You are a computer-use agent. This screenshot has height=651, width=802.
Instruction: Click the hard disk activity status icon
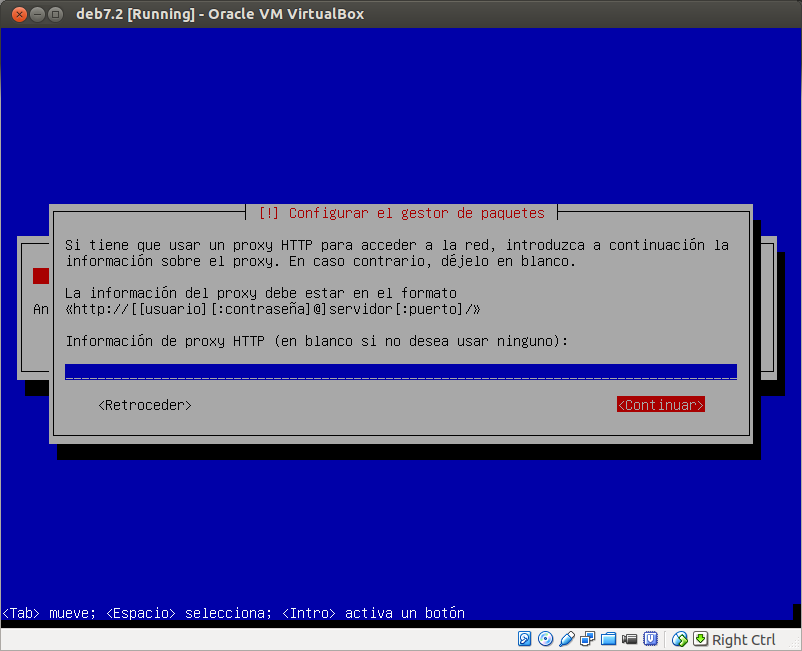[x=525, y=638]
